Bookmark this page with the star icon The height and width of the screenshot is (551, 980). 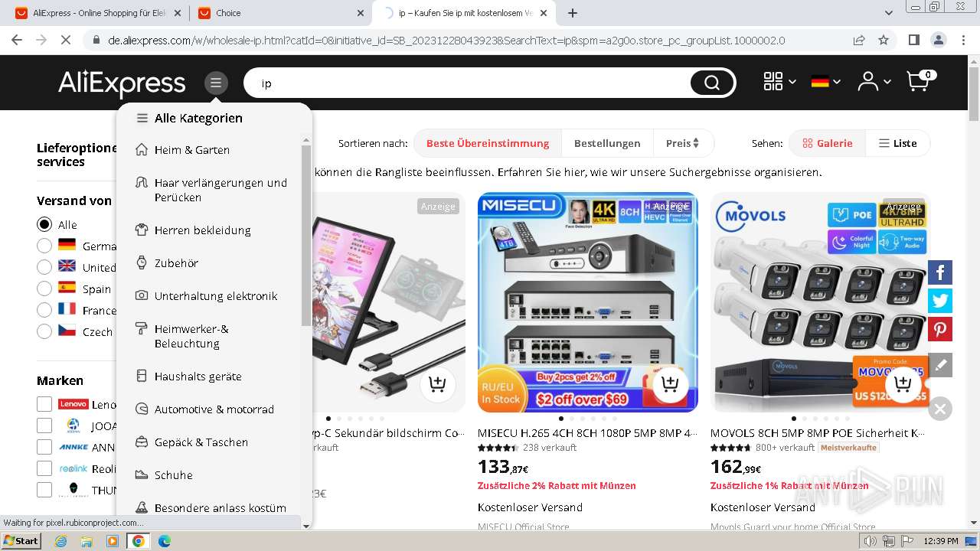click(884, 40)
